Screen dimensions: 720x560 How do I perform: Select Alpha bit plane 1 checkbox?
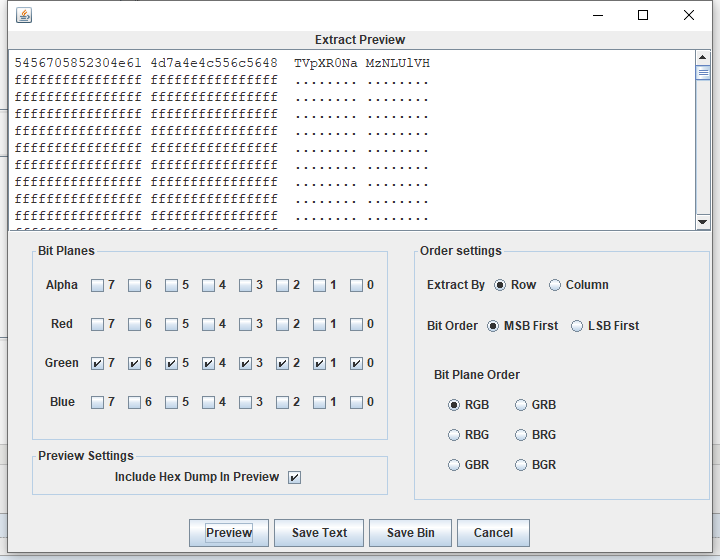[x=319, y=286]
